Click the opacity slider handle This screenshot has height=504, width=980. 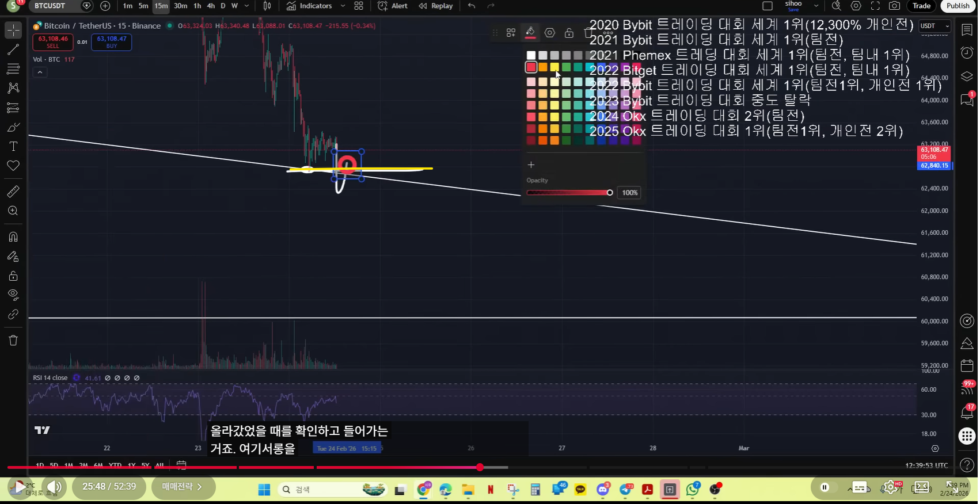(x=610, y=192)
